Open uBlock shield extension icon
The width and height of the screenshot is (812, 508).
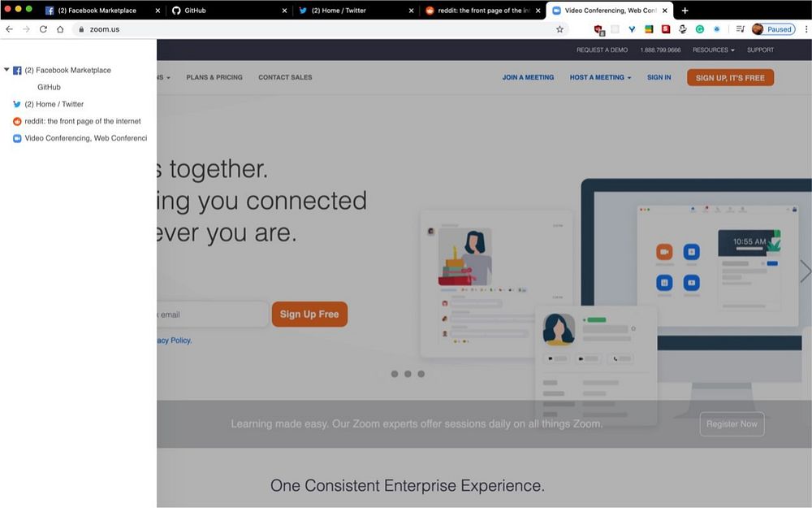coord(598,29)
